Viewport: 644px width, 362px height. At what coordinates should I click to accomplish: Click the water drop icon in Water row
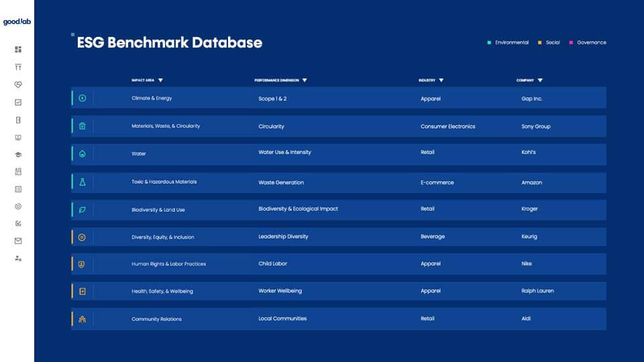[82, 154]
